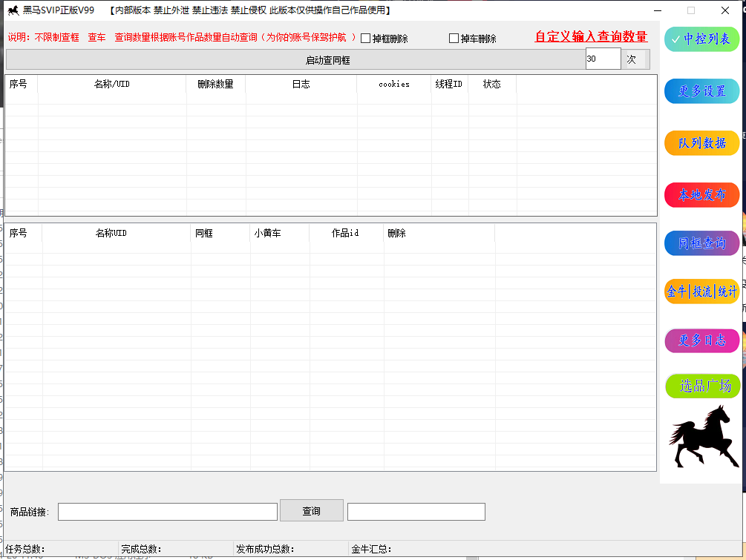Show the 更多日志 logs
The height and width of the screenshot is (560, 746).
701,340
